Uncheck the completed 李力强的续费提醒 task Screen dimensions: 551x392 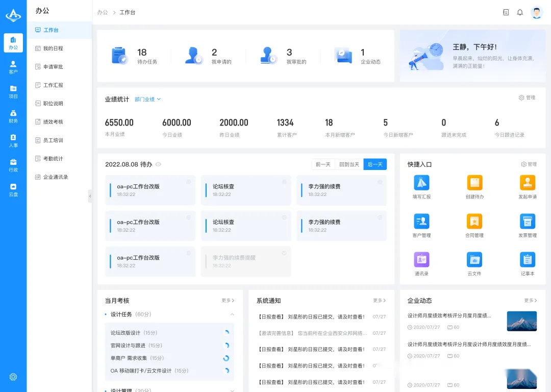tap(284, 253)
